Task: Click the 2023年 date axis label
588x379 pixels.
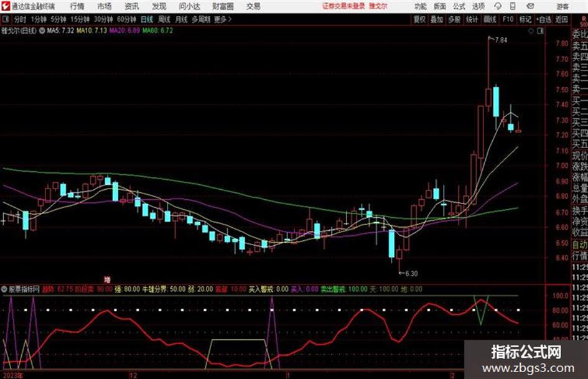Action: click(12, 375)
